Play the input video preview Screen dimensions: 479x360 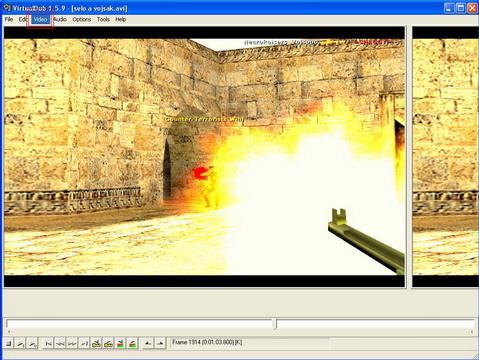coord(21,343)
